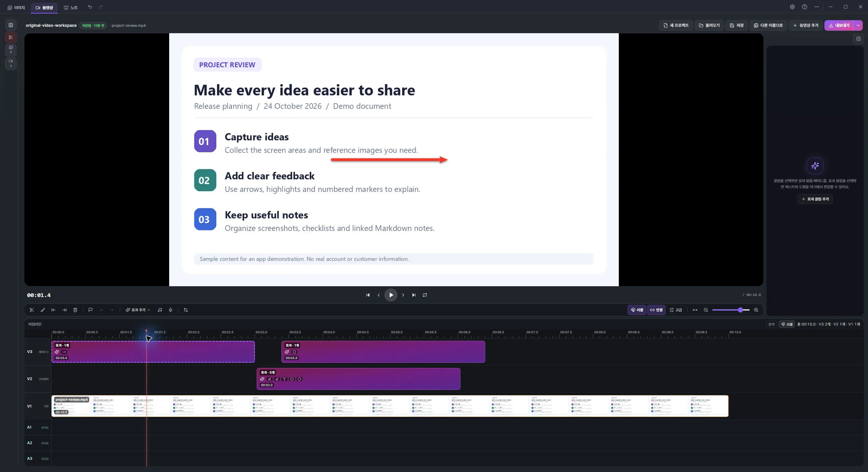The height and width of the screenshot is (472, 868).
Task: Click the 저장 save button
Action: pos(737,25)
